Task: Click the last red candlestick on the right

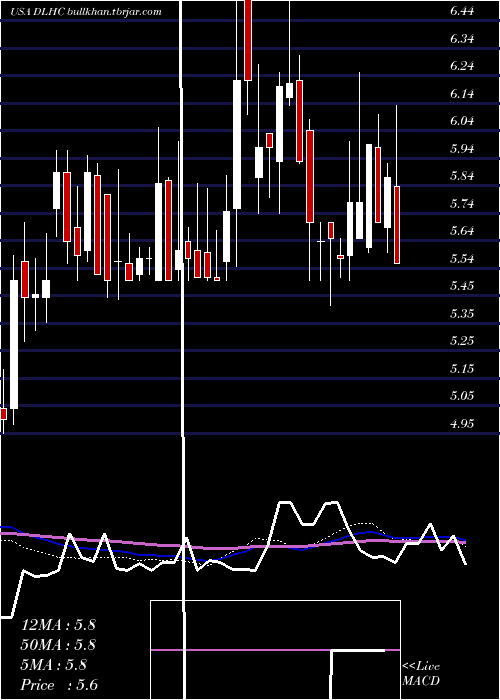Action: (396, 225)
